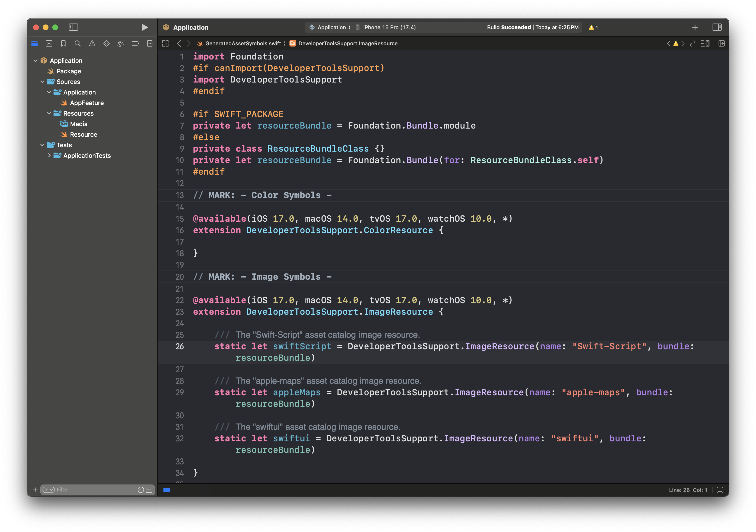Click the MARK Image Symbols comment
Viewport: 756px width, 532px height.
tap(262, 277)
